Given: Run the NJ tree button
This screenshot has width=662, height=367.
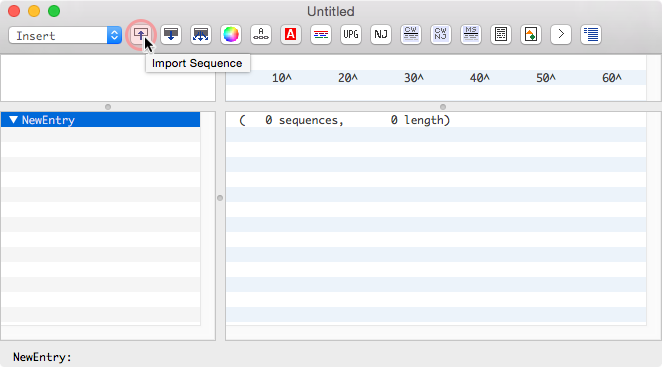Looking at the screenshot, I should tap(381, 34).
